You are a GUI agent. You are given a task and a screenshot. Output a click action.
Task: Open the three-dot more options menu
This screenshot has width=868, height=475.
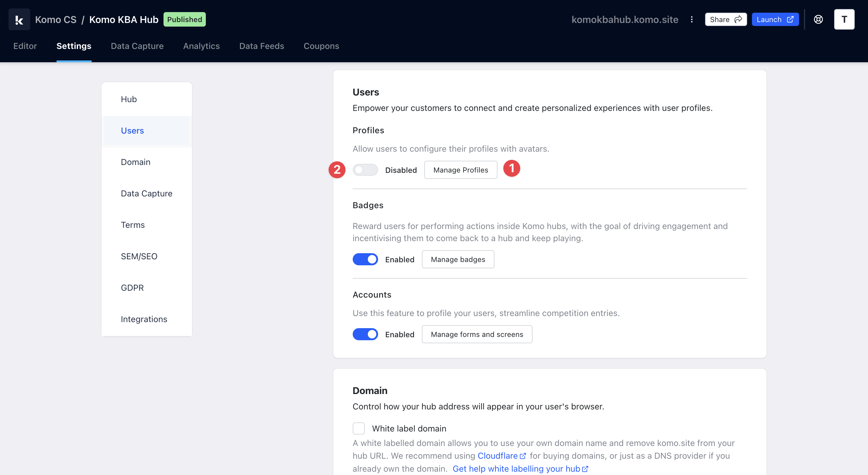691,20
